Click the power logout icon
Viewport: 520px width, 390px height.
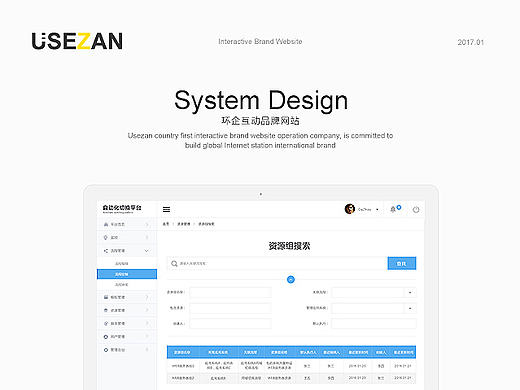click(416, 210)
